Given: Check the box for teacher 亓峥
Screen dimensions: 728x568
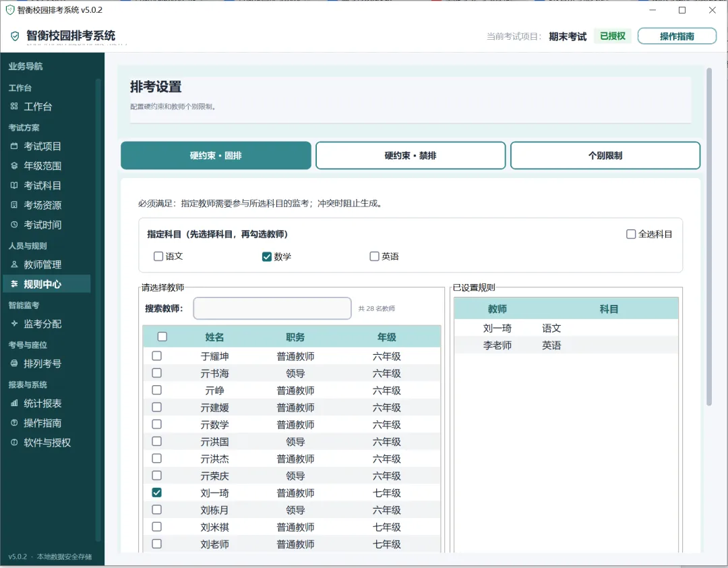Looking at the screenshot, I should 157,390.
